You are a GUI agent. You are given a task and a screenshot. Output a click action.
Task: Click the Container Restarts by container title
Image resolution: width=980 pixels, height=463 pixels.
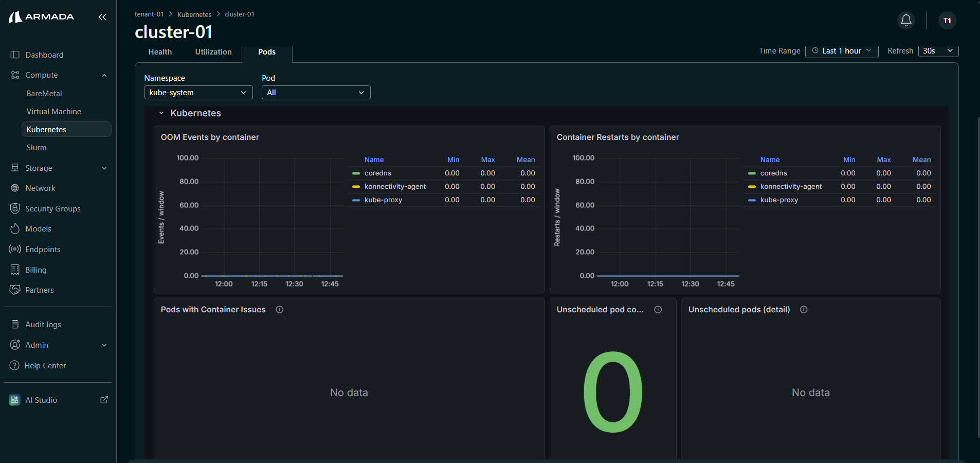618,137
